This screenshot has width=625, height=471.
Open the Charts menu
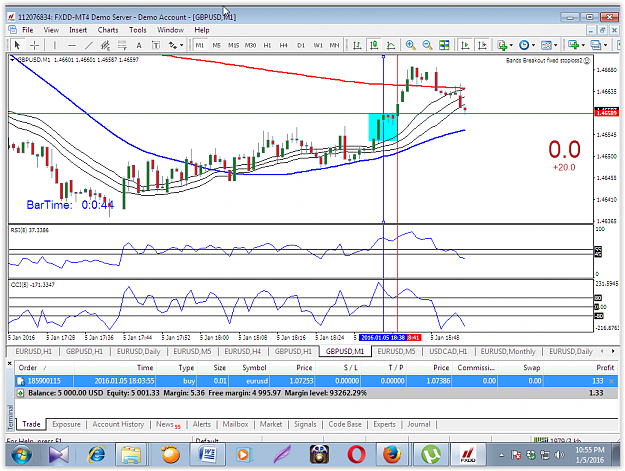click(x=108, y=30)
